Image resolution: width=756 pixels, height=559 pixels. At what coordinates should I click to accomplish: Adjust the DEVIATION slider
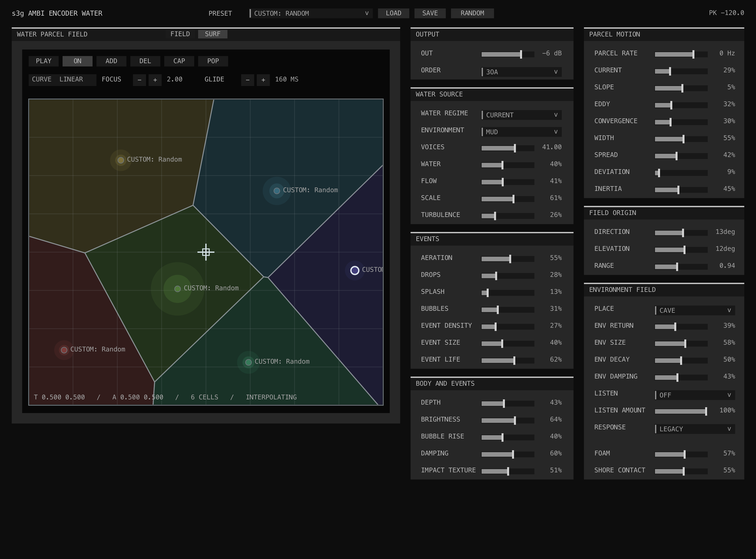(681, 173)
